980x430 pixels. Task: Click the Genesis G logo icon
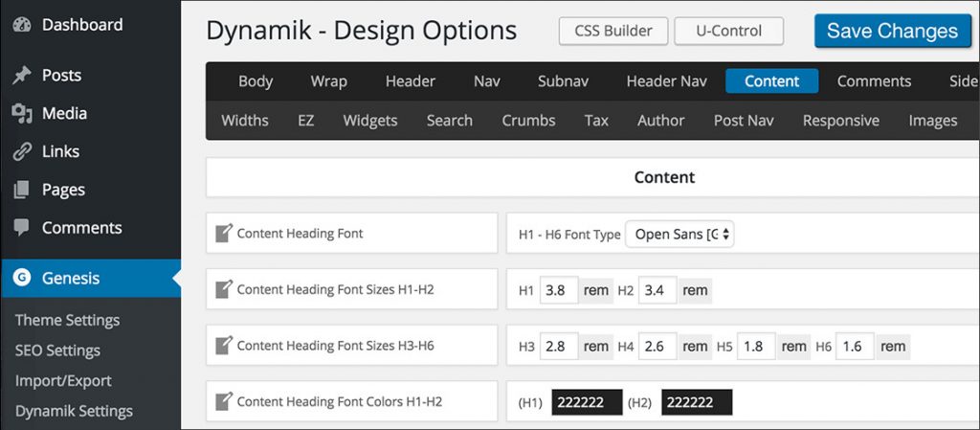(22, 279)
